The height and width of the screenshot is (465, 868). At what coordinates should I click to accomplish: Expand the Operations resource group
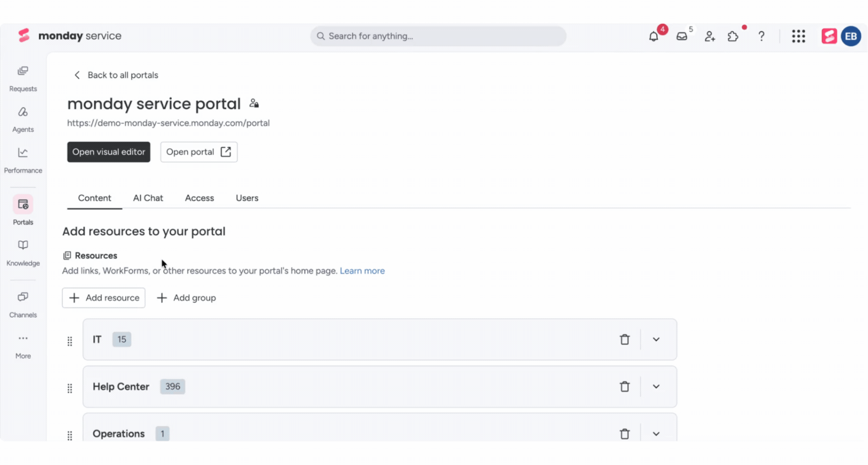coord(656,434)
